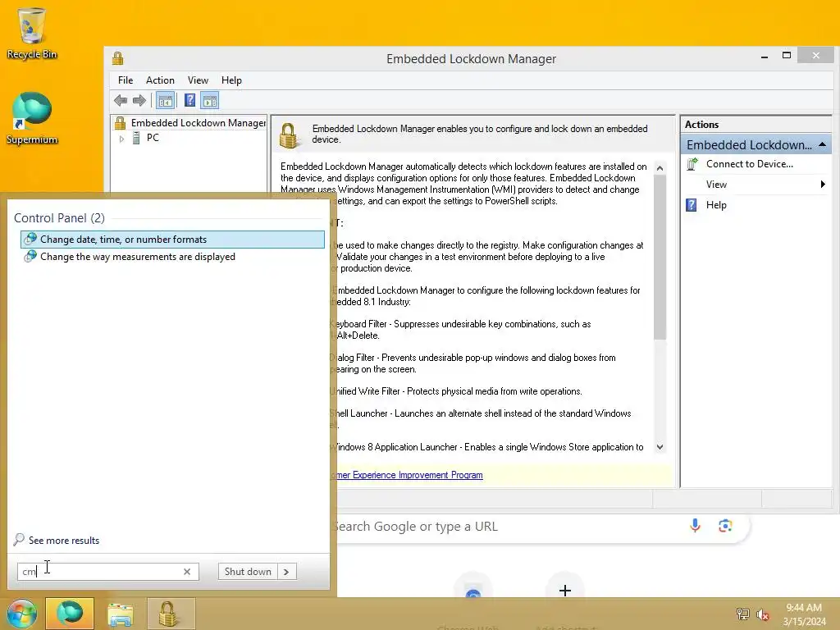The height and width of the screenshot is (630, 840).
Task: Click the voice search microphone icon
Action: point(696,526)
